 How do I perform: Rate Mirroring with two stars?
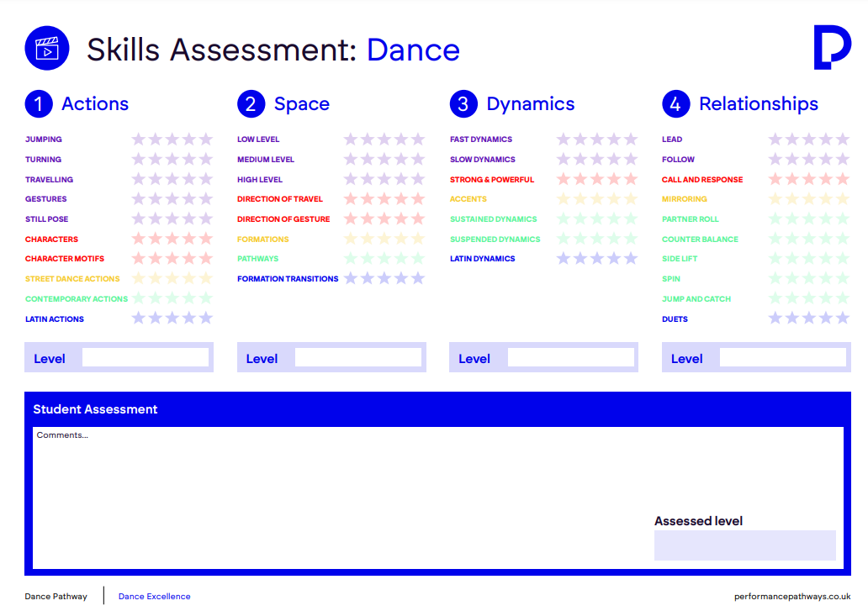(792, 198)
